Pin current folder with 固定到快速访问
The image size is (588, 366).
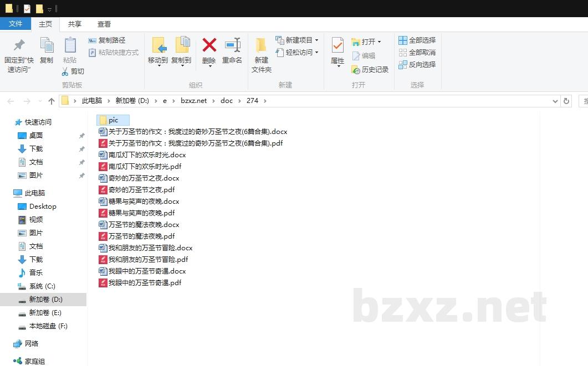click(18, 53)
